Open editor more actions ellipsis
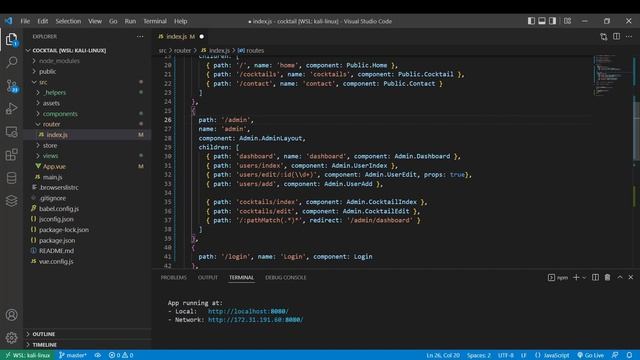This screenshot has width=640, height=360. [629, 37]
